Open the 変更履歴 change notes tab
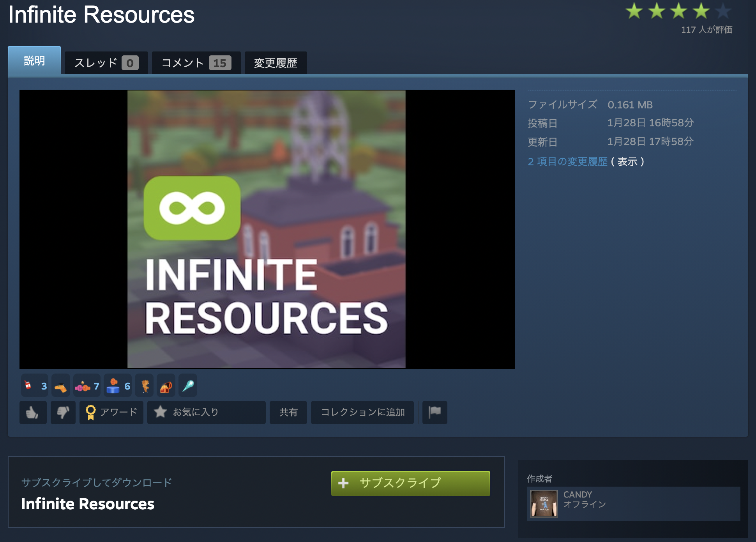756x542 pixels. [x=276, y=63]
